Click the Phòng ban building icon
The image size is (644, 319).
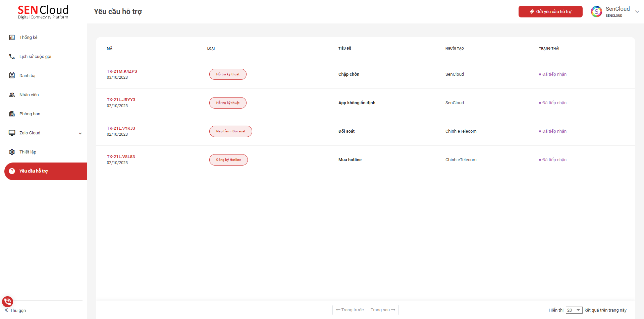pos(12,114)
